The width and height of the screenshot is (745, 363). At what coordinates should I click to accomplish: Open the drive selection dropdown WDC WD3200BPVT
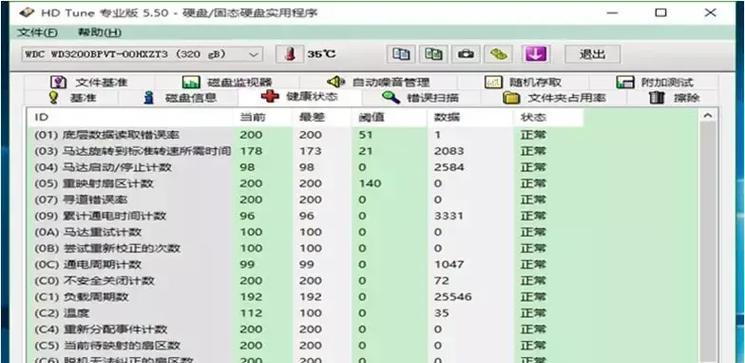point(142,54)
